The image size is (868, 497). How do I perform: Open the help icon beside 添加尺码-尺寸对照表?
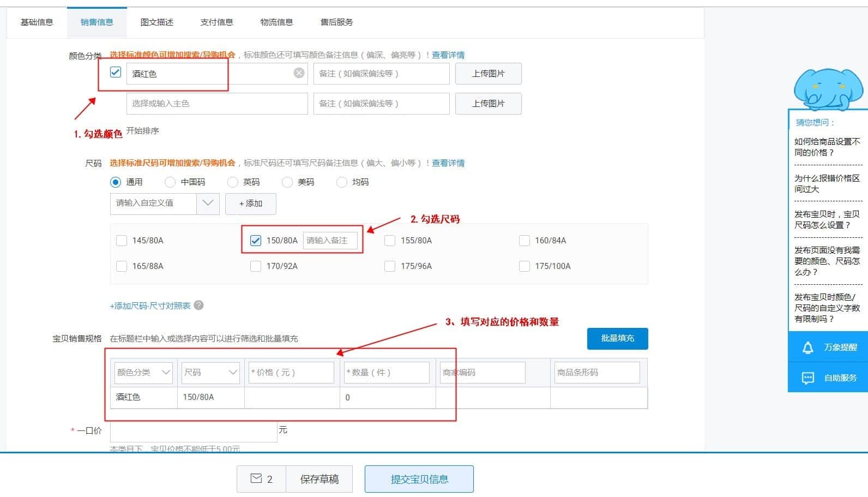click(x=199, y=306)
